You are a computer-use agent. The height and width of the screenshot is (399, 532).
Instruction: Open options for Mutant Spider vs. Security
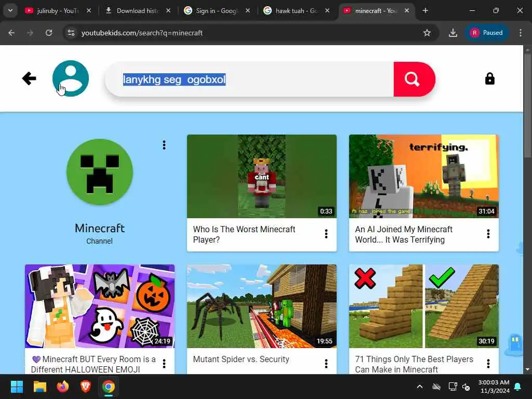coord(326,364)
